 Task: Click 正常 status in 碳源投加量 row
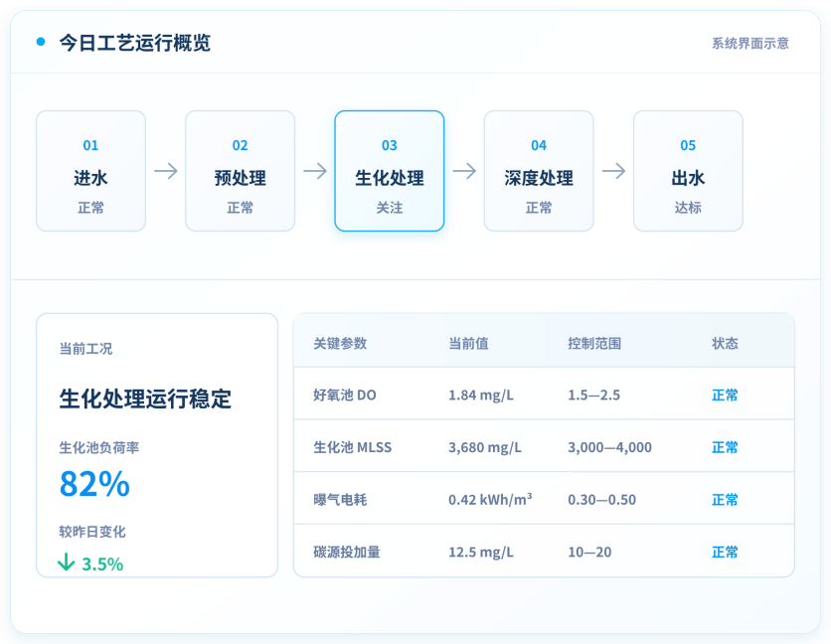pos(725,552)
